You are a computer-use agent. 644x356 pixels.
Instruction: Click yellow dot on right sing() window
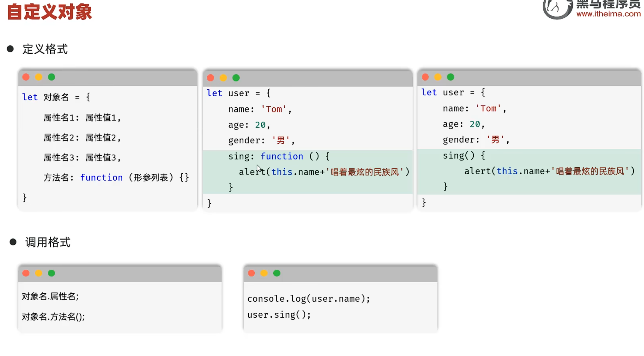coord(438,77)
